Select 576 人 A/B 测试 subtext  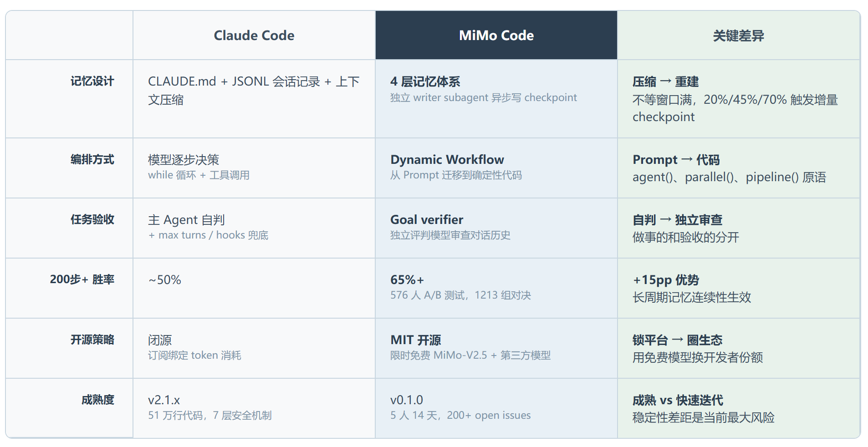[427, 295]
